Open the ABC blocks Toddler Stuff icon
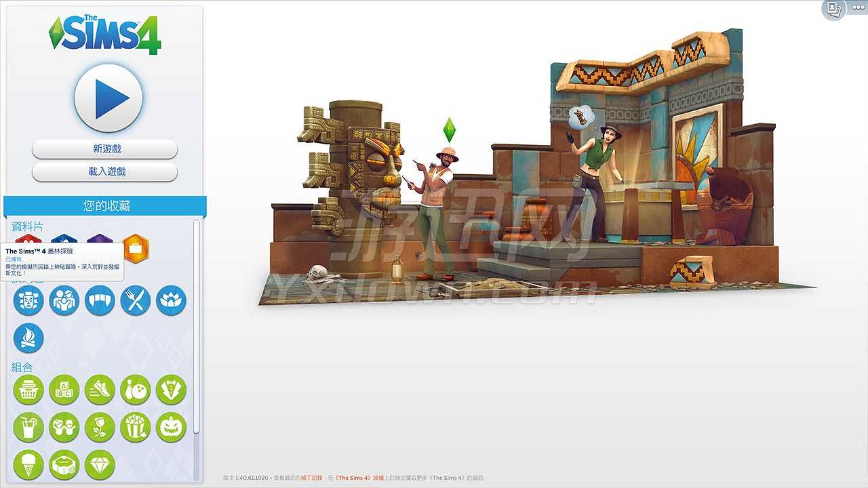Viewport: 868px width, 488px height. coord(64,390)
